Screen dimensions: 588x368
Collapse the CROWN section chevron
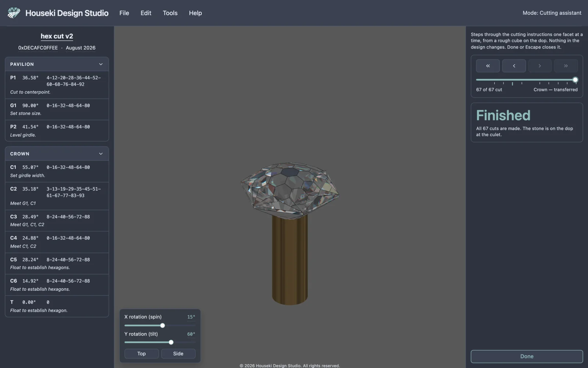point(101,154)
